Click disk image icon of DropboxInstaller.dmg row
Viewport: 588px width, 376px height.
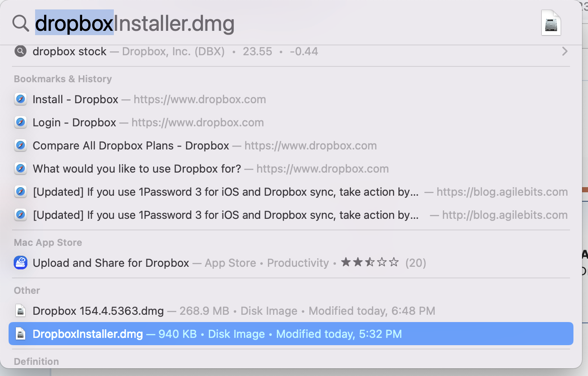click(x=21, y=334)
